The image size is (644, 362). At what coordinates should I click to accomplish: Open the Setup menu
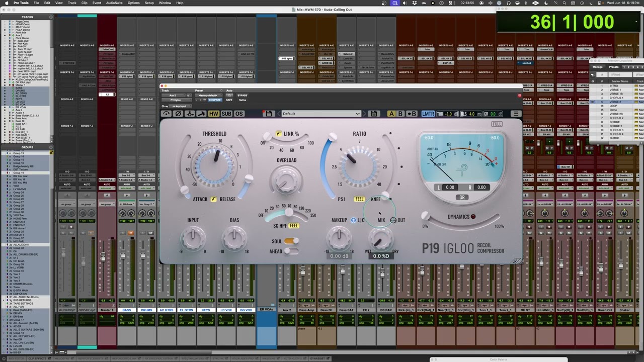point(149,3)
